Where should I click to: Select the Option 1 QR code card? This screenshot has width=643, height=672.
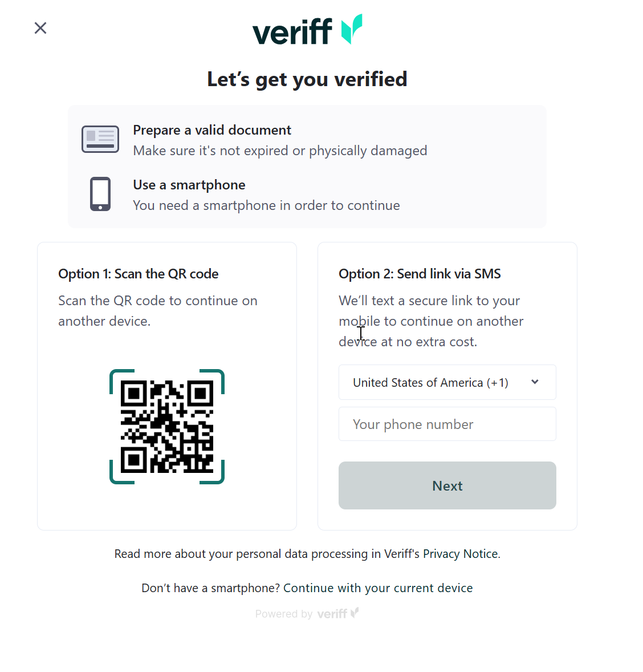click(x=166, y=386)
